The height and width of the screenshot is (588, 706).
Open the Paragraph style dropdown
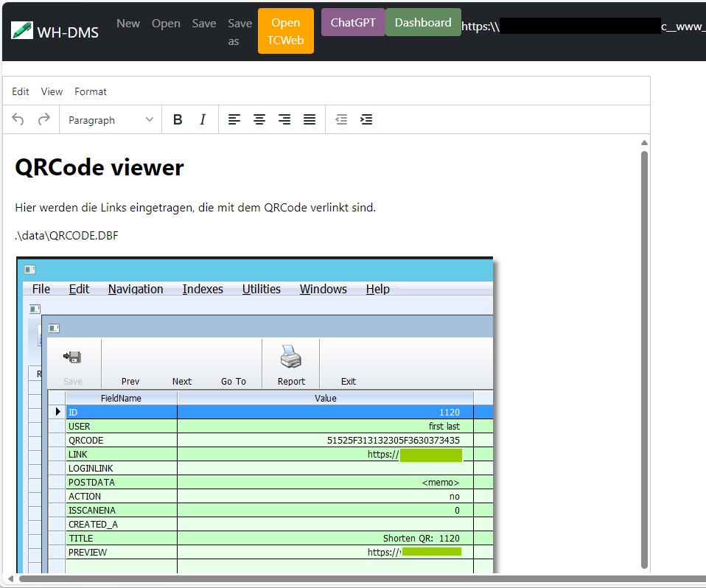click(111, 120)
